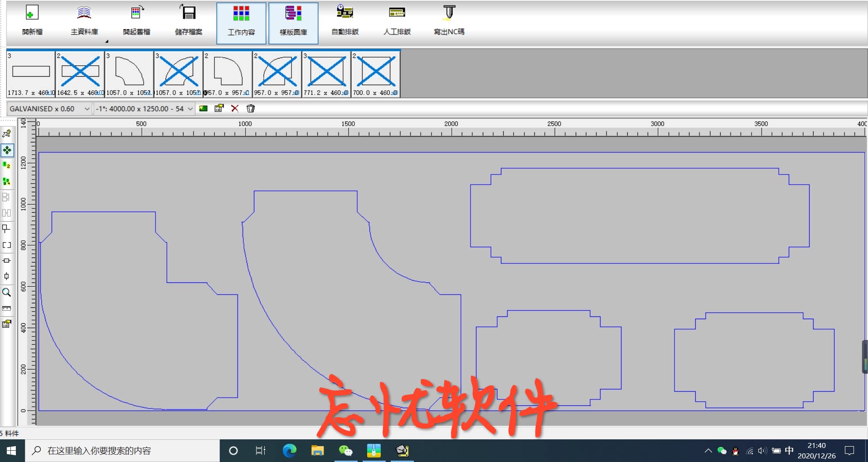Select the ruler measure tool
868x462 pixels.
coord(7,308)
